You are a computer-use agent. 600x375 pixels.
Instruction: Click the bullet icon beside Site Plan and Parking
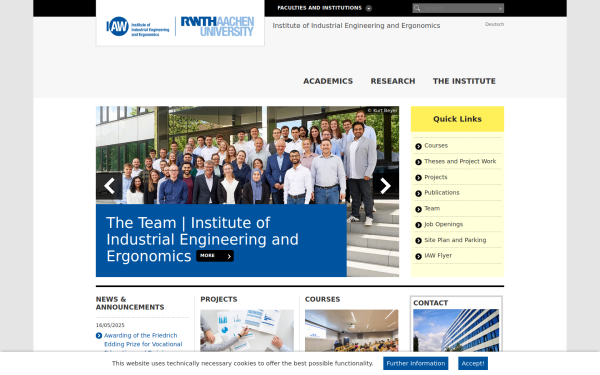tap(418, 240)
